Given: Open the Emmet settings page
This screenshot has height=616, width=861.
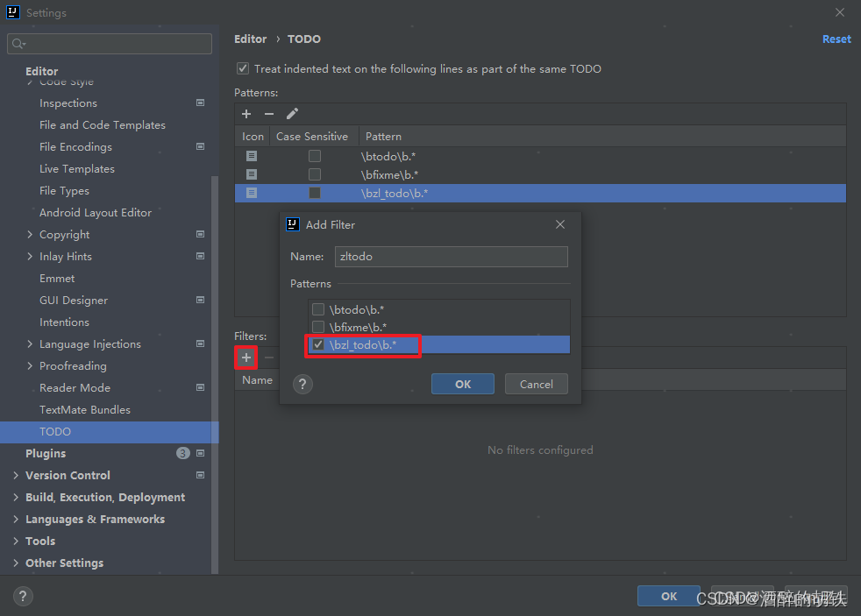Looking at the screenshot, I should pyautogui.click(x=57, y=279).
